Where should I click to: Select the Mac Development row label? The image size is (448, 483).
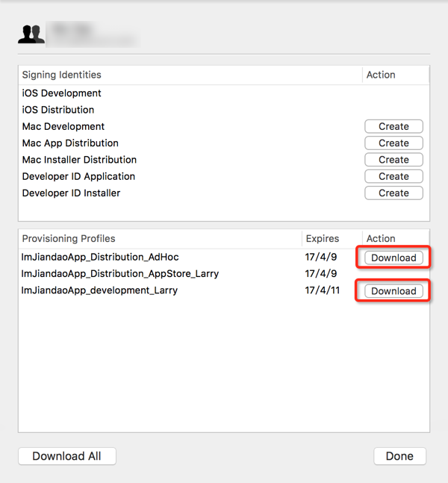[63, 127]
